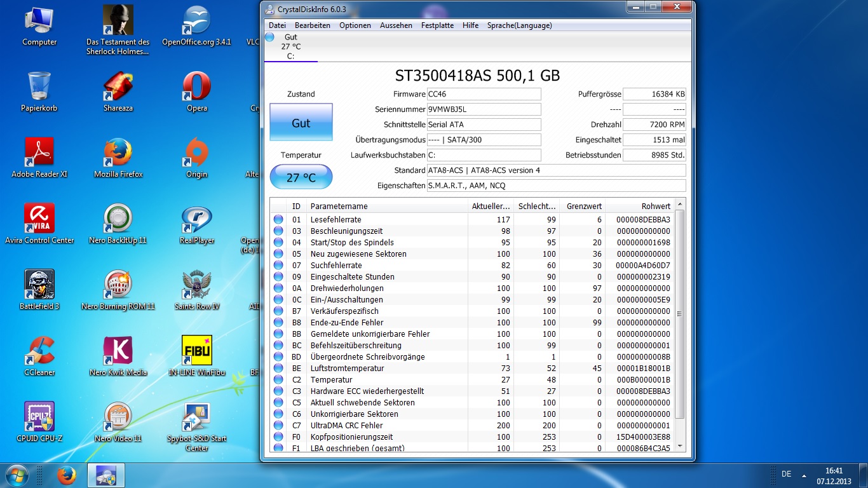Click status icon of Temperatur row C2
This screenshot has width=868, height=488.
[278, 379]
